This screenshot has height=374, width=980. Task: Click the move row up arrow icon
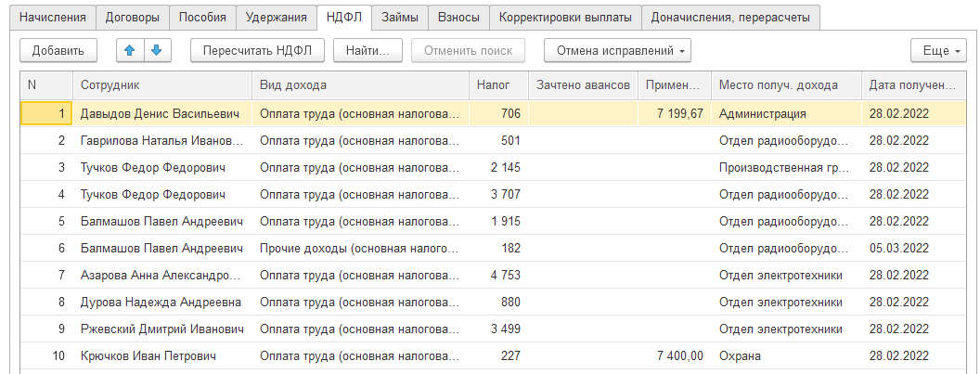coord(131,50)
